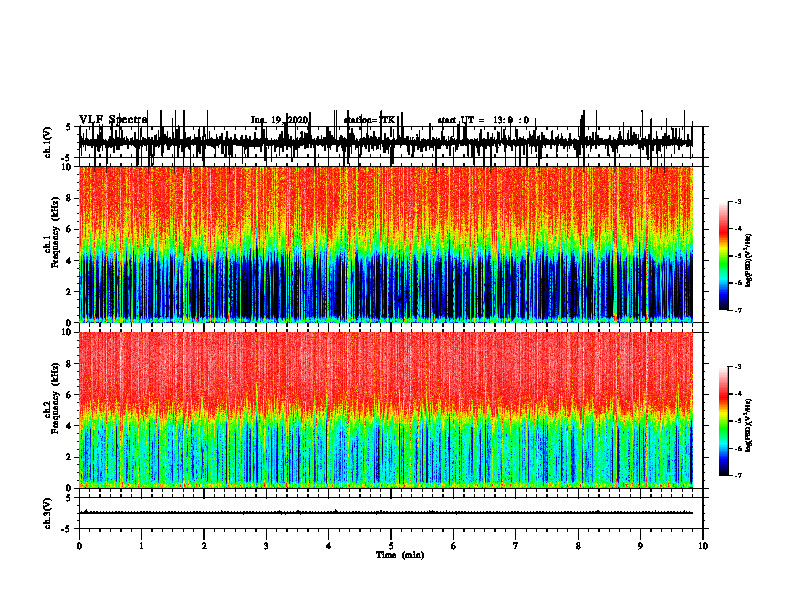Click the 'station= TK' header text
Viewport: 792px width, 612px height.
[x=369, y=120]
